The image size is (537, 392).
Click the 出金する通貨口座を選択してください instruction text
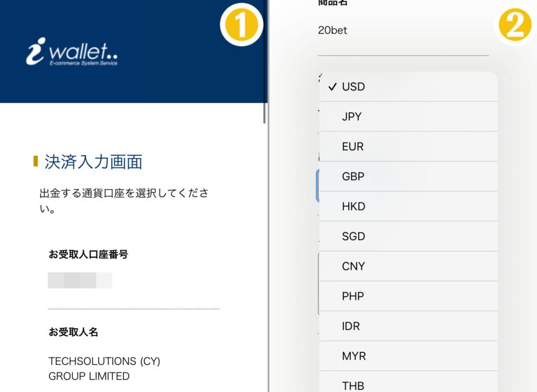click(124, 201)
